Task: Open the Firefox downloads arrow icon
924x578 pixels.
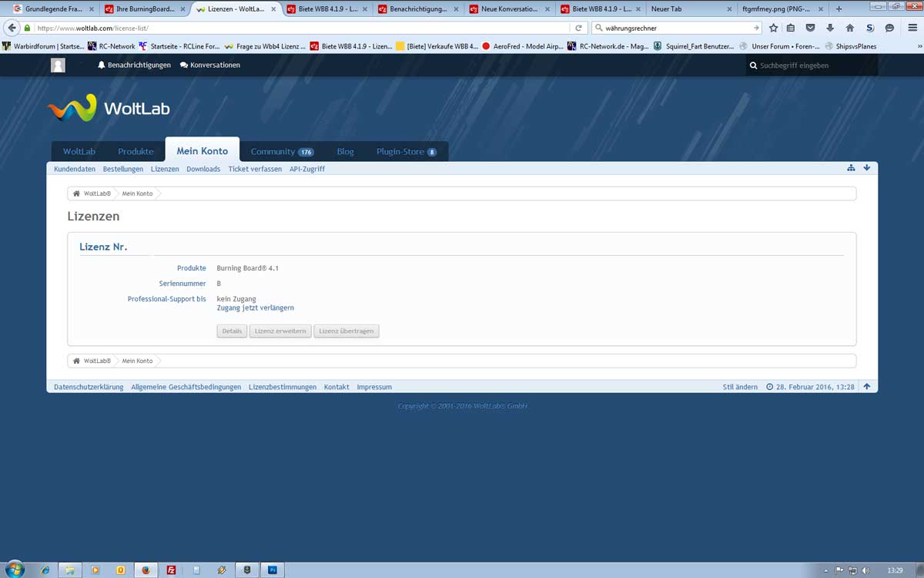Action: point(830,28)
